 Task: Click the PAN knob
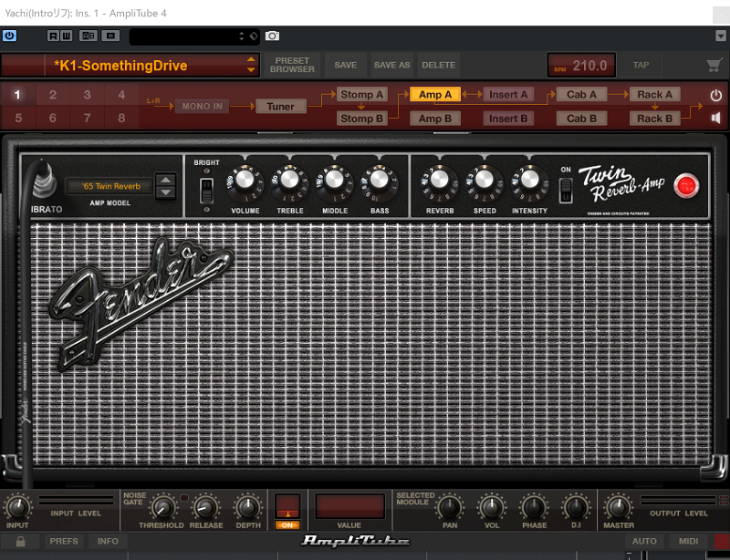[x=449, y=508]
